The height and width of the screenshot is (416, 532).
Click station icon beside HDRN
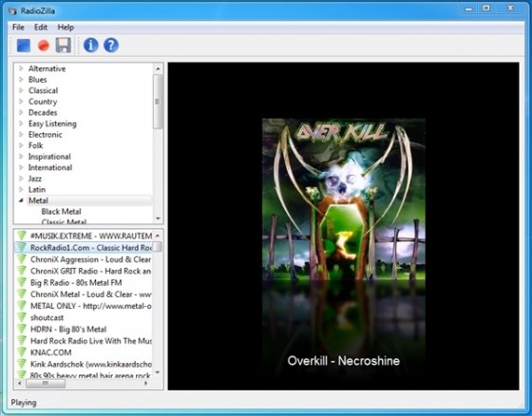[22, 329]
